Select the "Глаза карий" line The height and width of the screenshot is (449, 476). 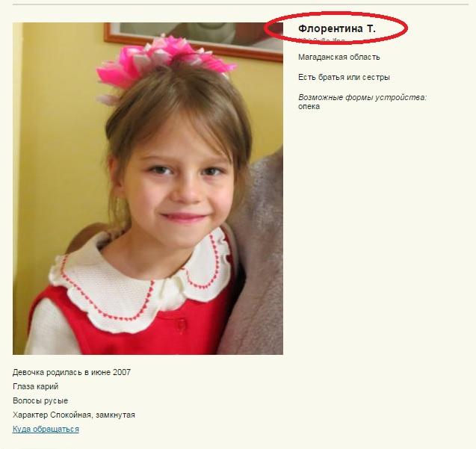click(x=36, y=386)
